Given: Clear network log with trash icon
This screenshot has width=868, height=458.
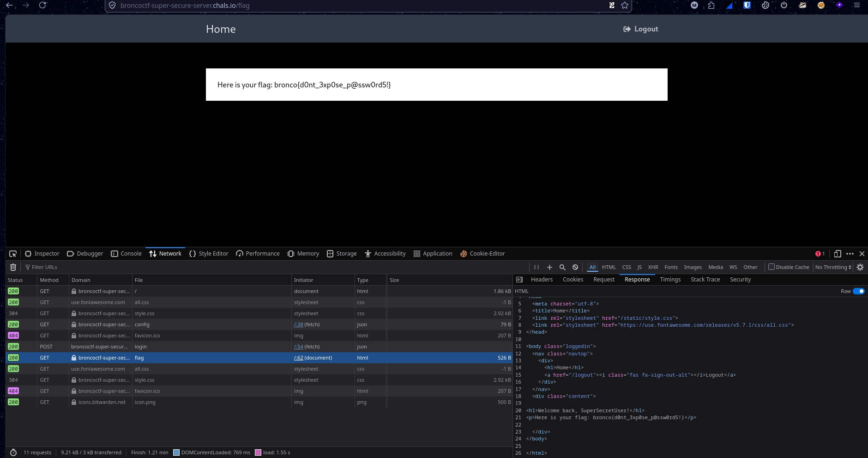Looking at the screenshot, I should [x=13, y=267].
